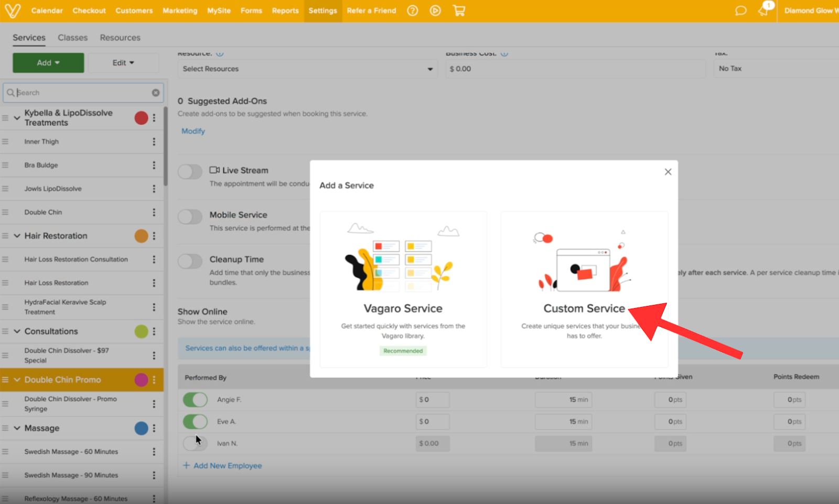The height and width of the screenshot is (504, 839).
Task: Open options menu for Hair Loss Restoration Consultation
Action: point(154,259)
